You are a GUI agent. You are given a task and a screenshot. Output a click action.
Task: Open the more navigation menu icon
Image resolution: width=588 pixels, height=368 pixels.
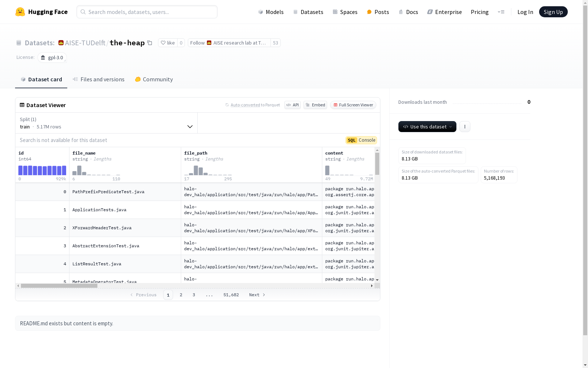501,12
